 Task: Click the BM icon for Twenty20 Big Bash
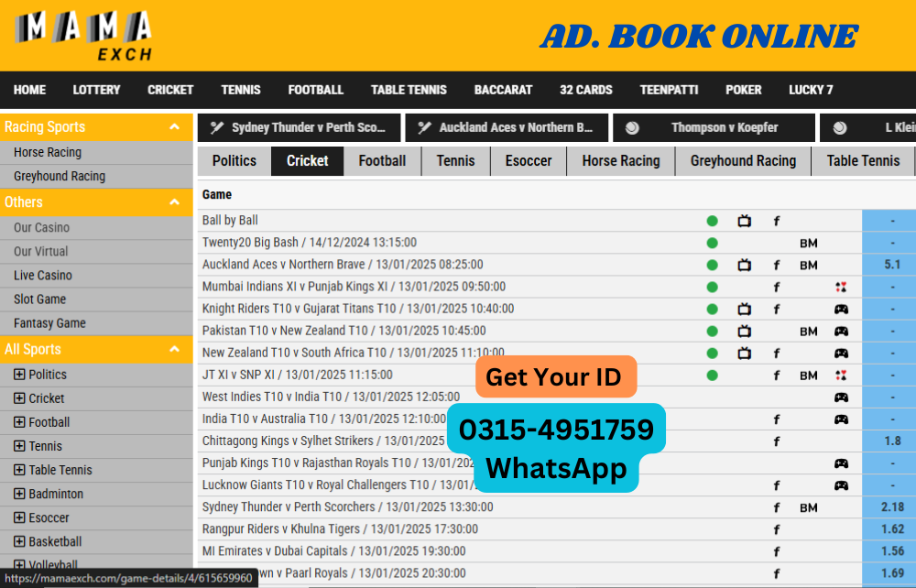pyautogui.click(x=809, y=243)
